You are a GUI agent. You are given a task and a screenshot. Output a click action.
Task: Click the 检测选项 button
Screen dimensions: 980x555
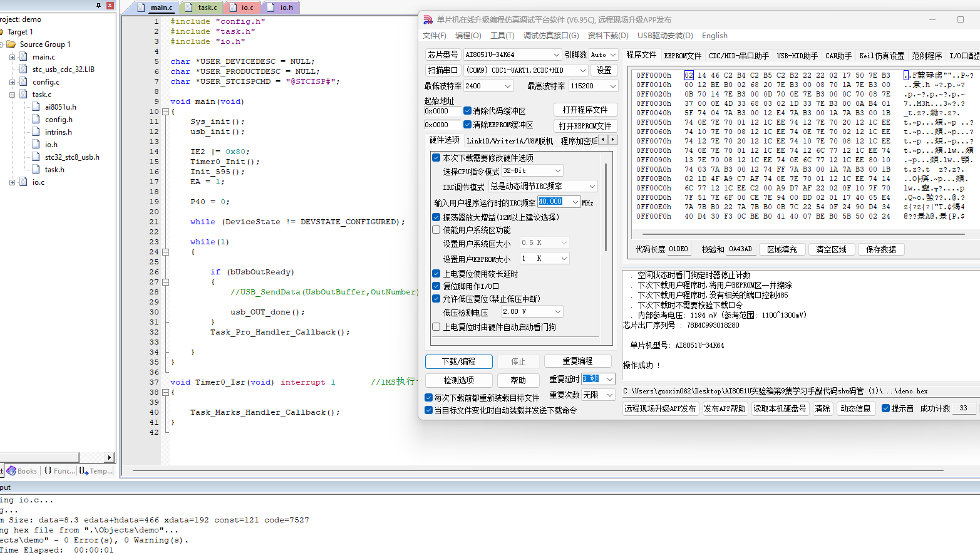pos(458,380)
